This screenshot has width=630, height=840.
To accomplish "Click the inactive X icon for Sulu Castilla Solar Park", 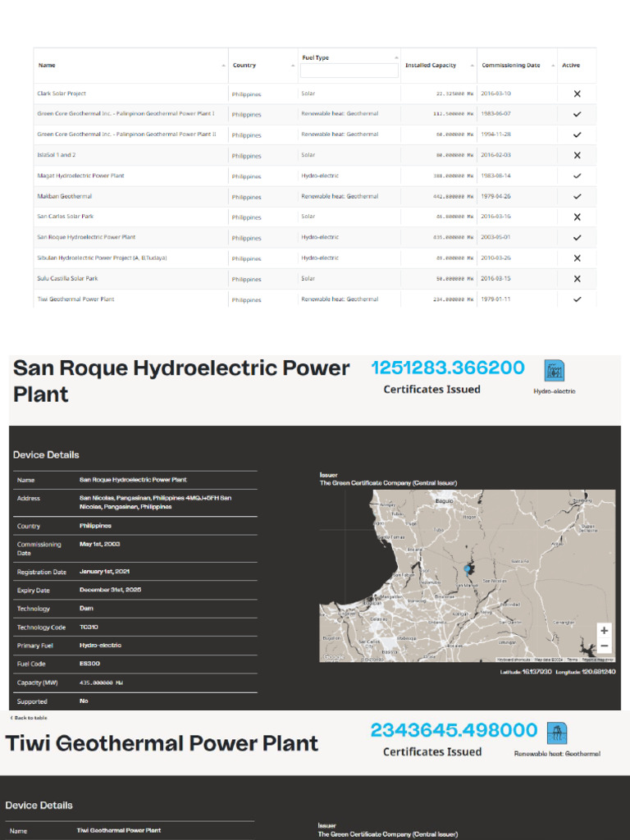I will coord(577,279).
